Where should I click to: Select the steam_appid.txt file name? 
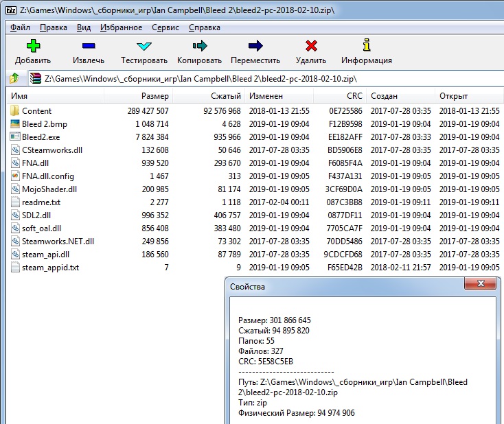pyautogui.click(x=50, y=268)
